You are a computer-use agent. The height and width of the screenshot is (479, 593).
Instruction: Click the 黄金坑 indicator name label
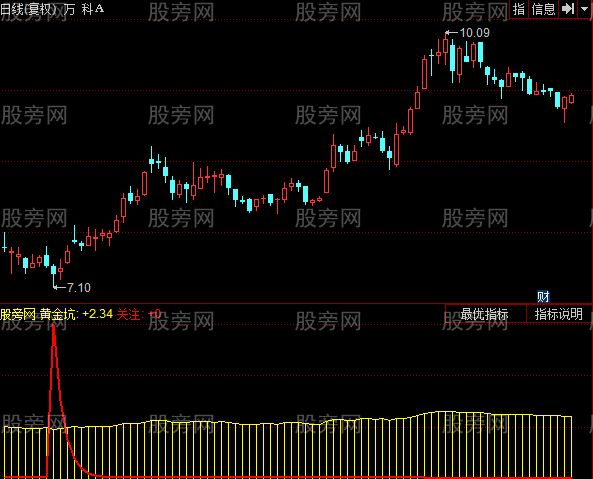pos(58,314)
